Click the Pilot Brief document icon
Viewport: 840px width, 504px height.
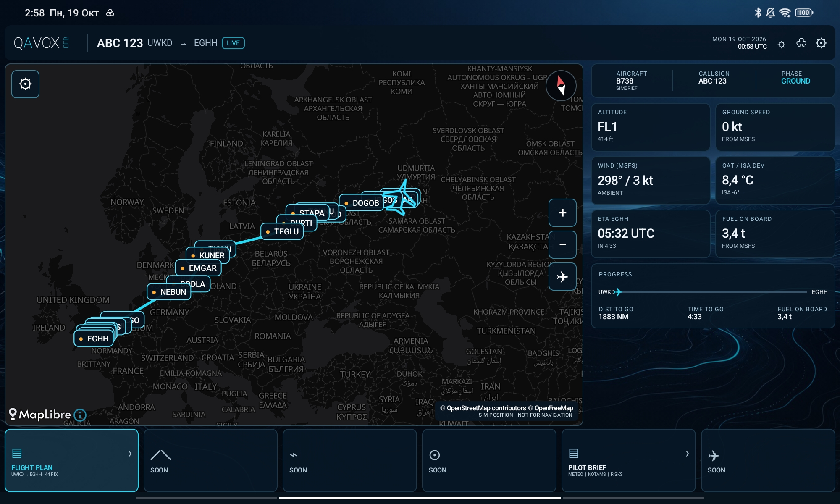tap(574, 453)
